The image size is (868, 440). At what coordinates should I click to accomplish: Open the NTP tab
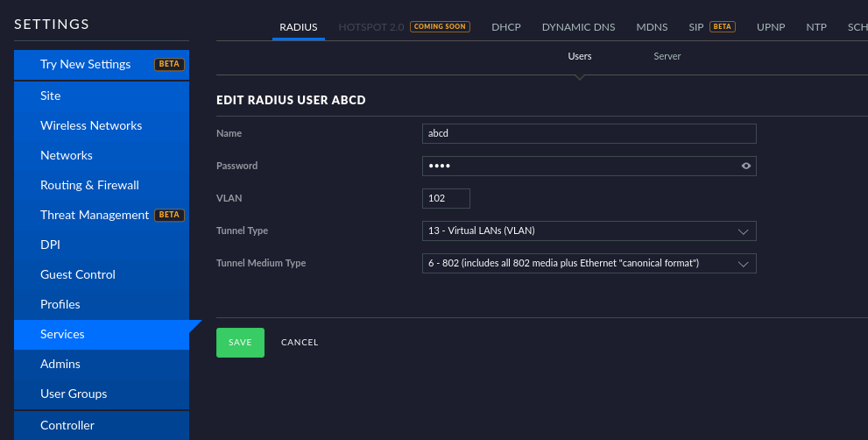click(816, 27)
